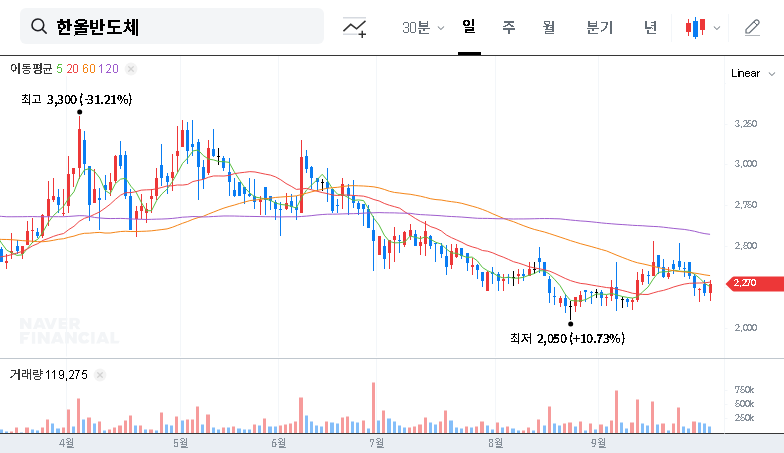Click the current price 2,270 label
The height and width of the screenshot is (453, 784).
pos(745,283)
